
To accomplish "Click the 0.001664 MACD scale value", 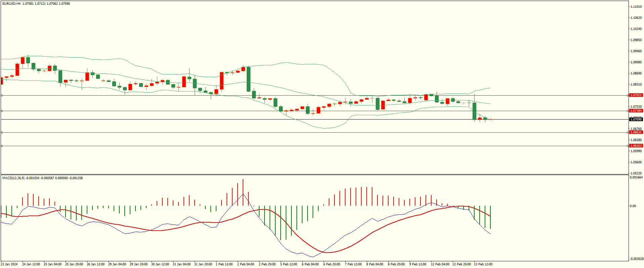I will click(636, 177).
